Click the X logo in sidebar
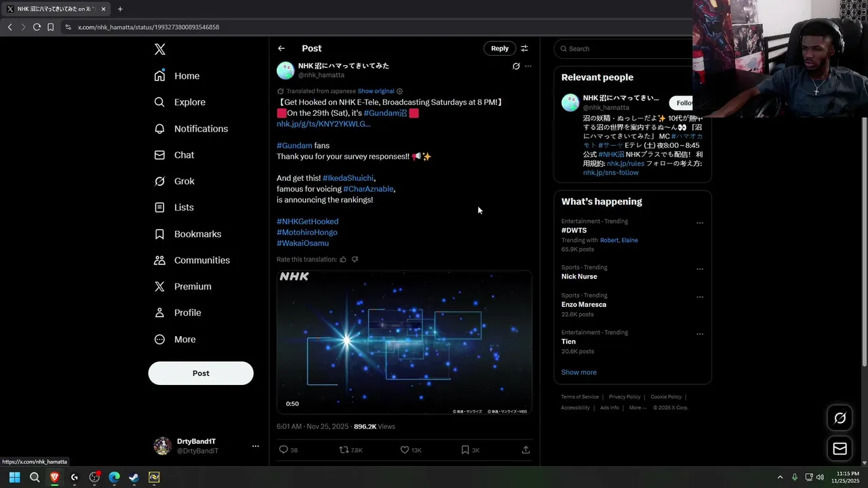Image resolution: width=868 pixels, height=488 pixels. click(159, 49)
